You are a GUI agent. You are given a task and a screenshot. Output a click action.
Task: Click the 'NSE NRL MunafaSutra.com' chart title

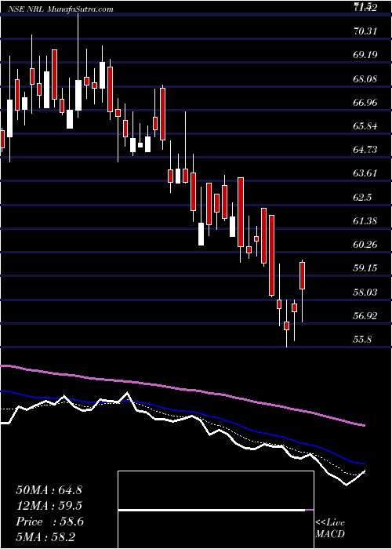coord(61,9)
